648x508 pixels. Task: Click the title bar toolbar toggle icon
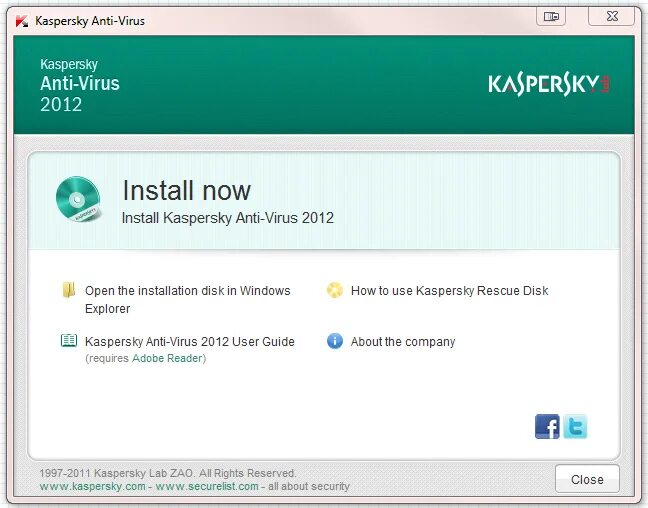coord(551,17)
